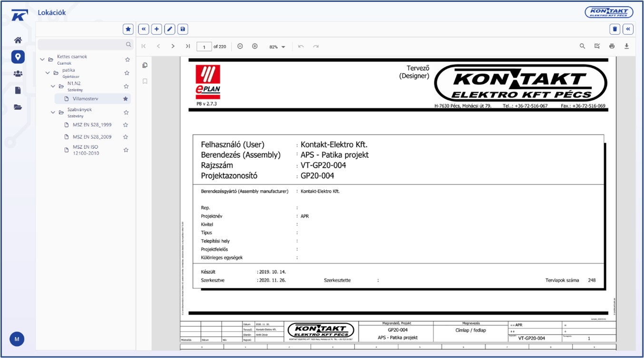Open the Users group icon in sidebar
Screen dimensions: 644x358
pyautogui.click(x=18, y=74)
